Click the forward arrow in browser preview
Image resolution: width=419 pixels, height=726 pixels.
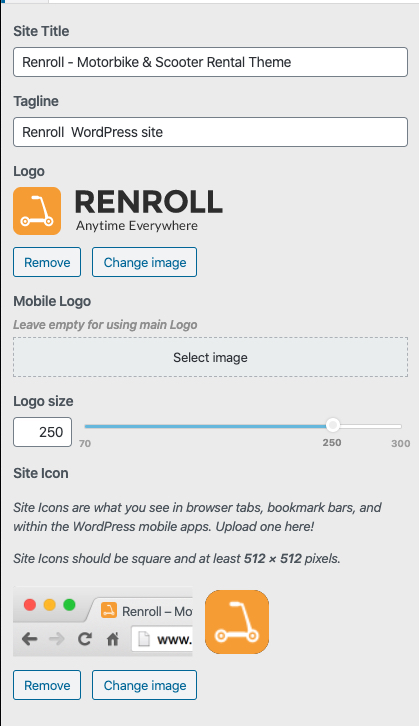(x=56, y=639)
